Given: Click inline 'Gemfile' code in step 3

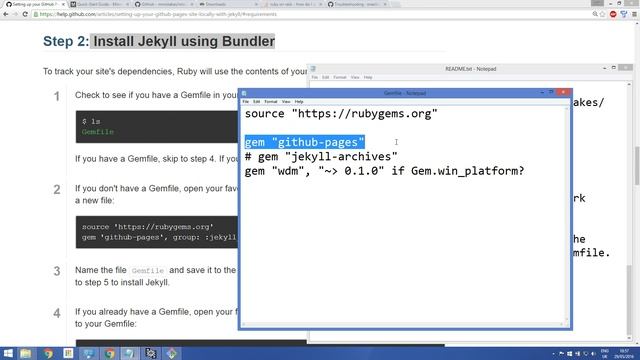Looking at the screenshot, I should [148, 271].
